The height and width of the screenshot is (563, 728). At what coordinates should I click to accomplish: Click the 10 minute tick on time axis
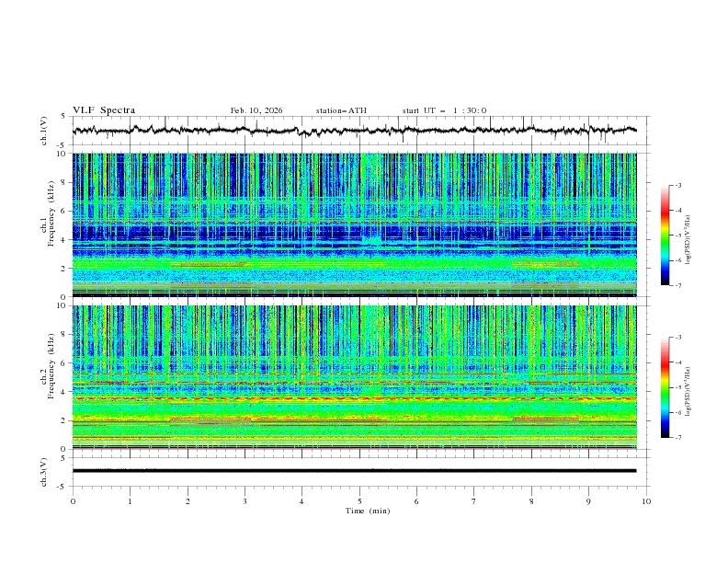(646, 501)
